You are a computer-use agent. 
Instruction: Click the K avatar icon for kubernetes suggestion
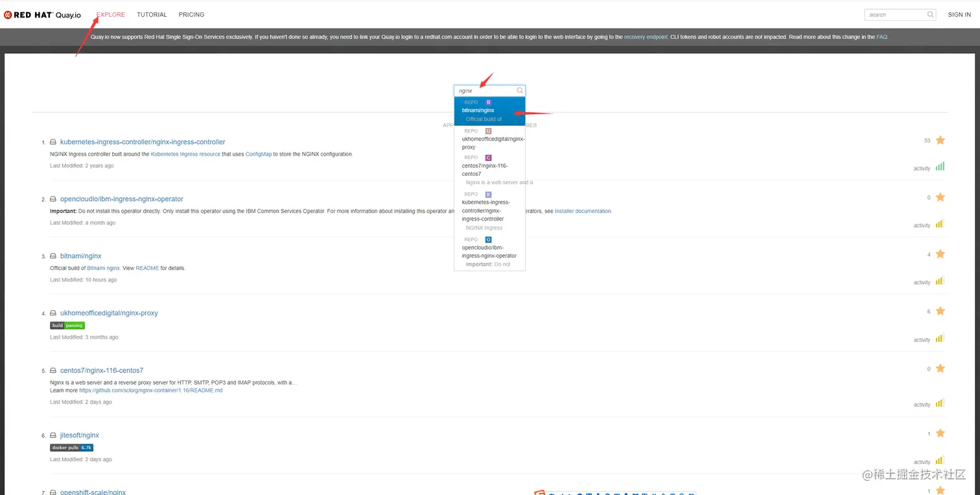[x=489, y=195]
